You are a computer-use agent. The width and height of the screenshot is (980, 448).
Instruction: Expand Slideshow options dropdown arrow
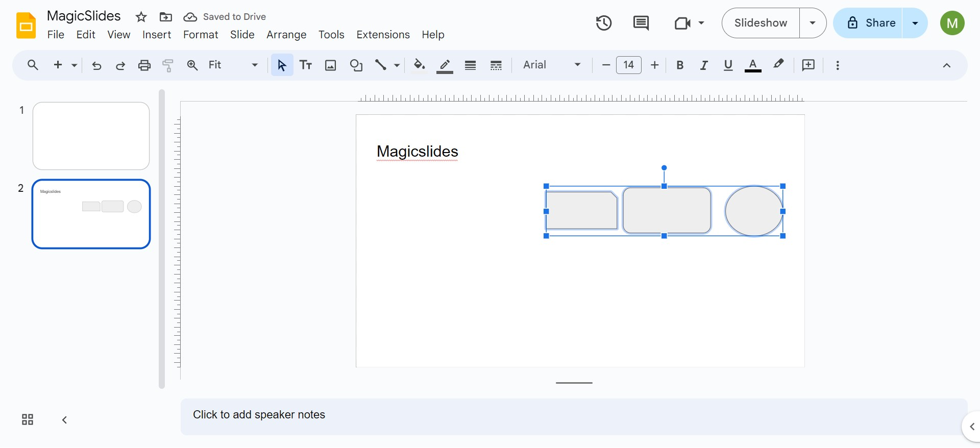(813, 23)
